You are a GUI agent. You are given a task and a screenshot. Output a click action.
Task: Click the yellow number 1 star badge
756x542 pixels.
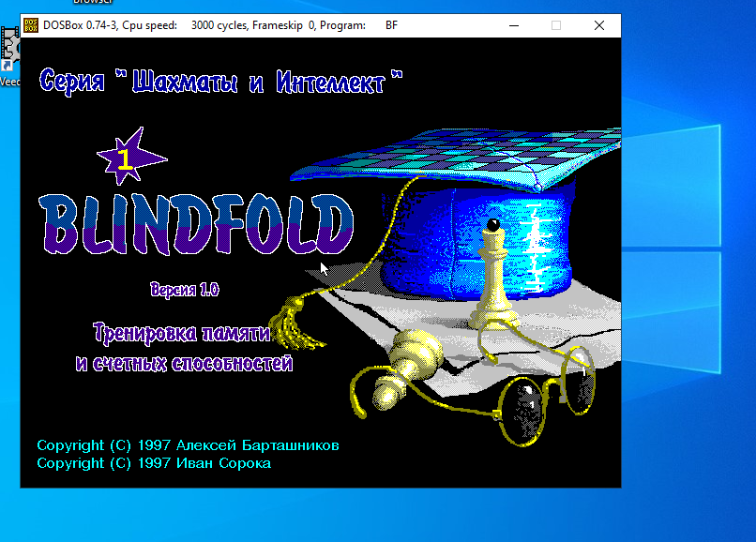[x=129, y=158]
